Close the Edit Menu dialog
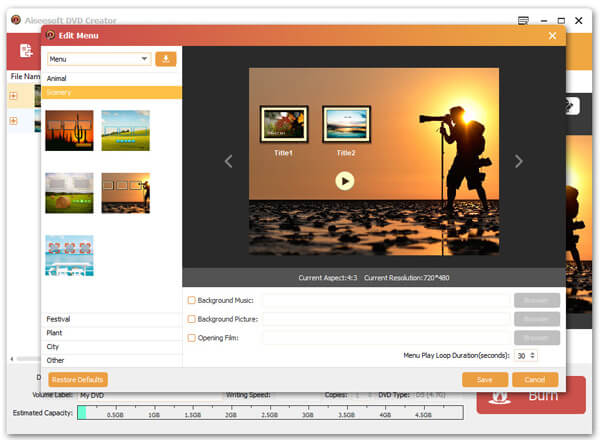The width and height of the screenshot is (600, 440). click(552, 36)
